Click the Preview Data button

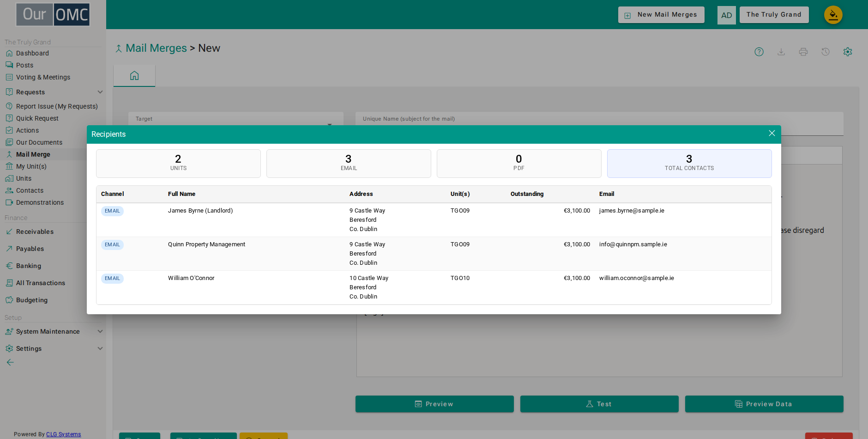[764, 404]
